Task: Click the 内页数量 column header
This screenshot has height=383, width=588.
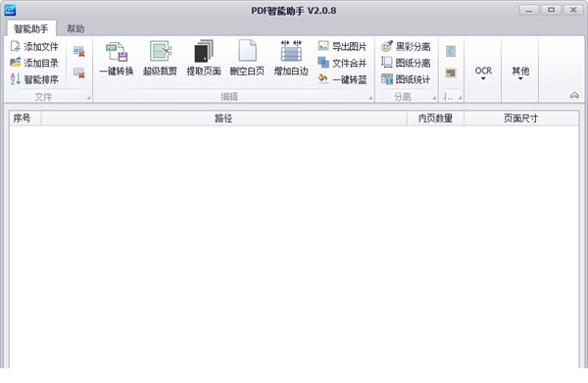Action: pos(435,119)
